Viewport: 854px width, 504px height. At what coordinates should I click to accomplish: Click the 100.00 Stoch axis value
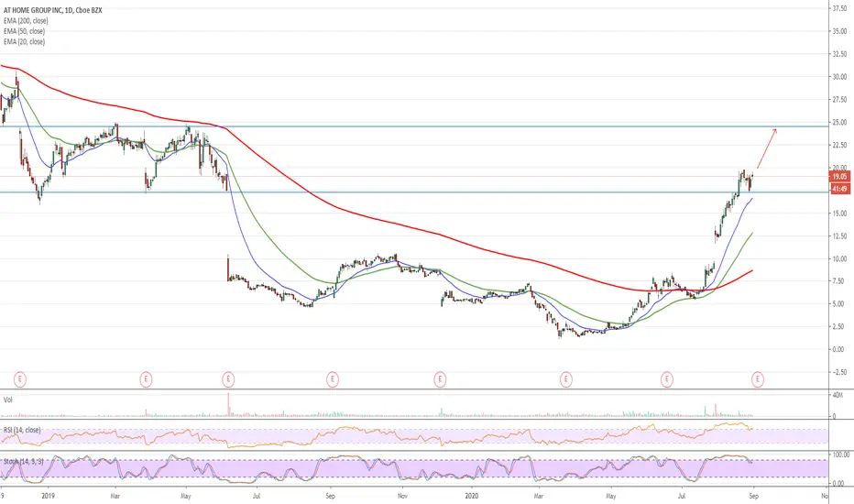tap(841, 455)
